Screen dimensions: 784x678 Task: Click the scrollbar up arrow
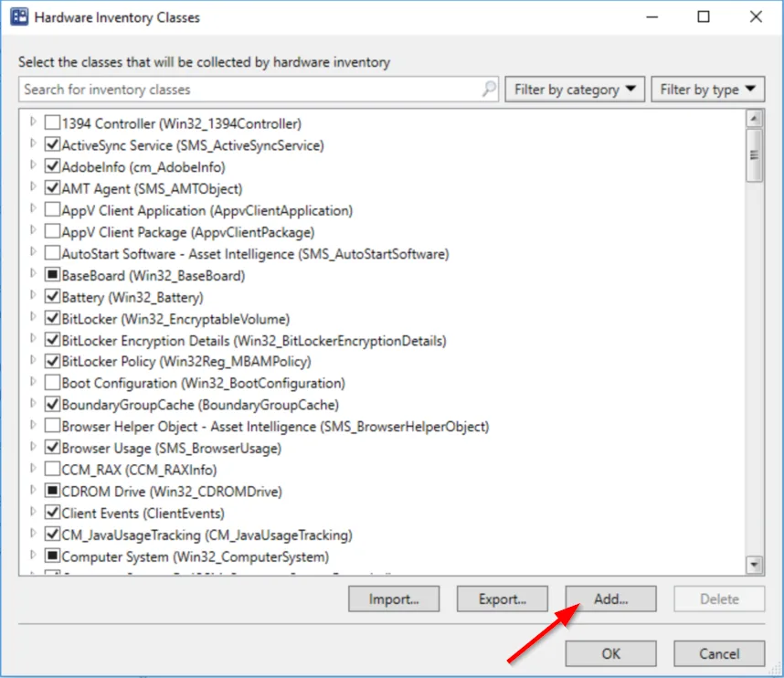[x=754, y=119]
